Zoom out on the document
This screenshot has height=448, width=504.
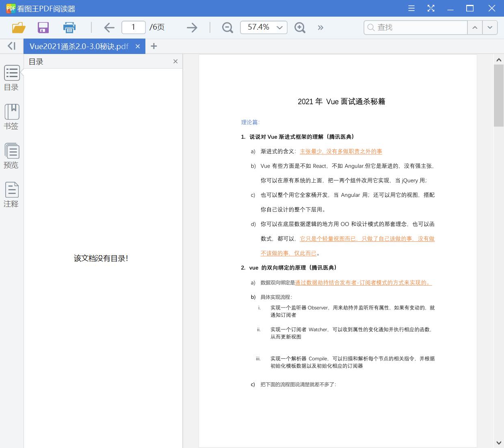(x=227, y=28)
